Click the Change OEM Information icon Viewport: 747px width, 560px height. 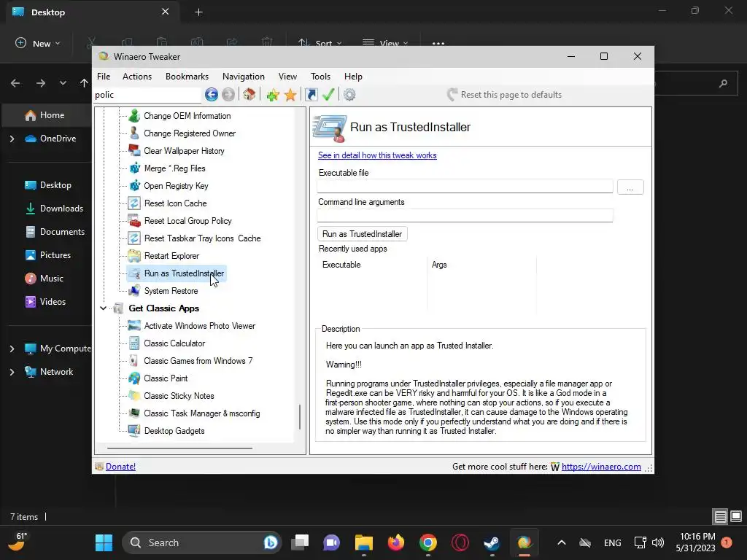(x=134, y=116)
